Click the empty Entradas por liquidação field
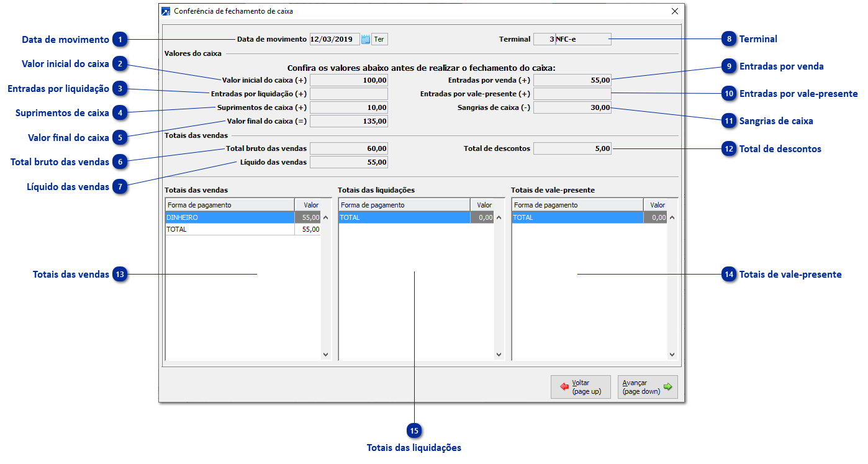 [x=349, y=94]
